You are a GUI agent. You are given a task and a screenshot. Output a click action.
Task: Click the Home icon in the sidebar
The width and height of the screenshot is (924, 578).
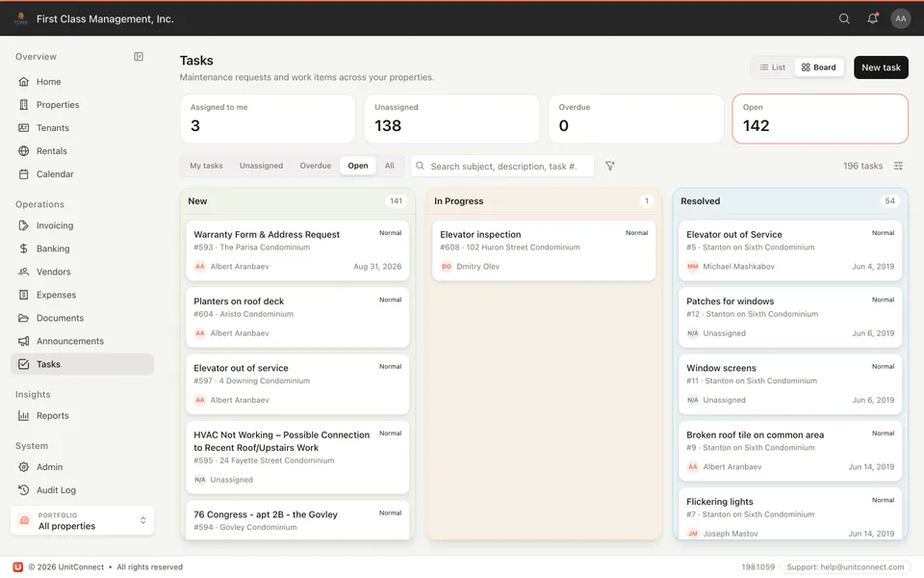coord(23,81)
